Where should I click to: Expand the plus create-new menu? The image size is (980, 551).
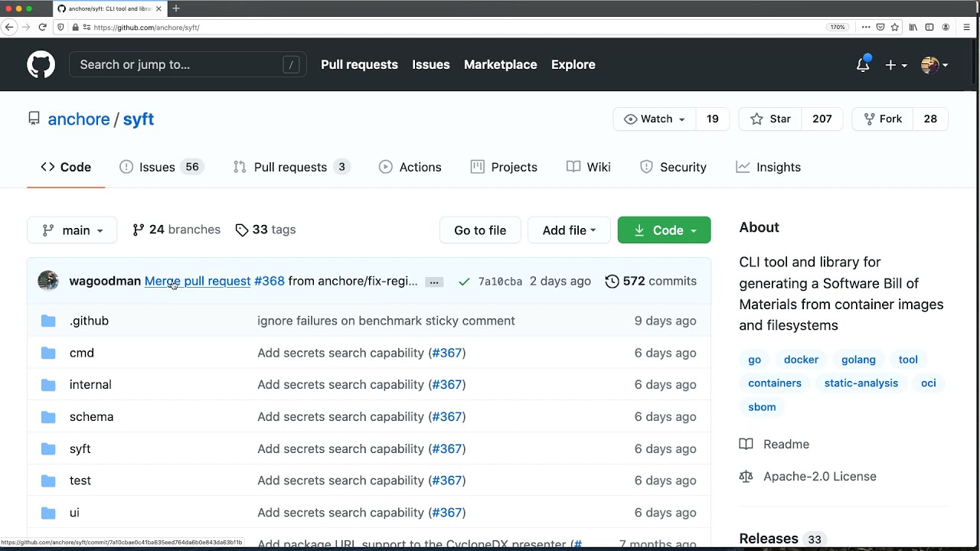coord(895,65)
